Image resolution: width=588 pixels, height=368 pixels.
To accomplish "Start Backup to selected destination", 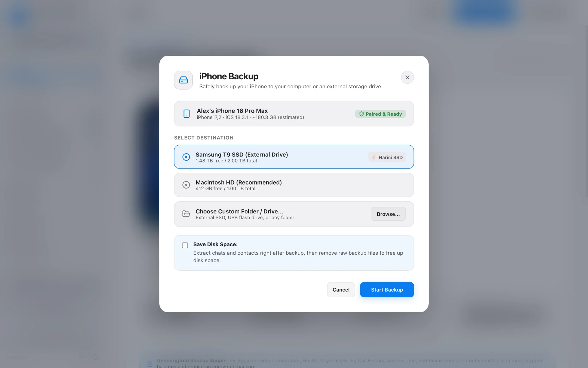I will point(387,290).
